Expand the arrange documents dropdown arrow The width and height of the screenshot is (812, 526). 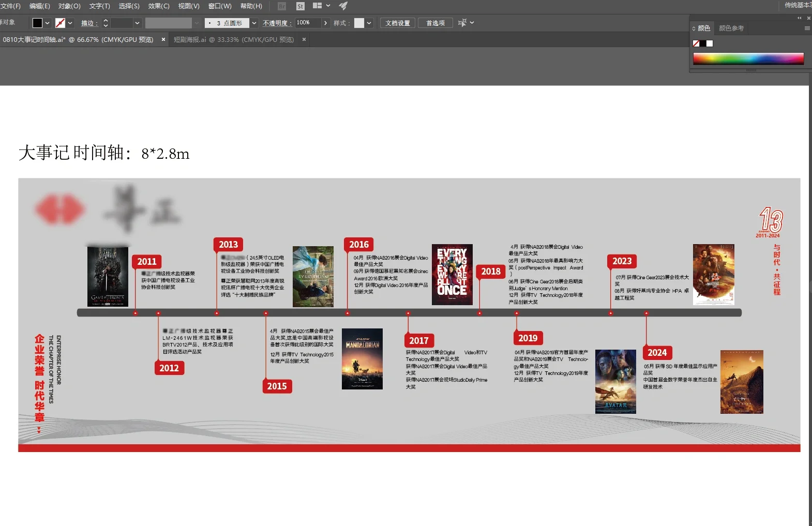click(x=328, y=6)
